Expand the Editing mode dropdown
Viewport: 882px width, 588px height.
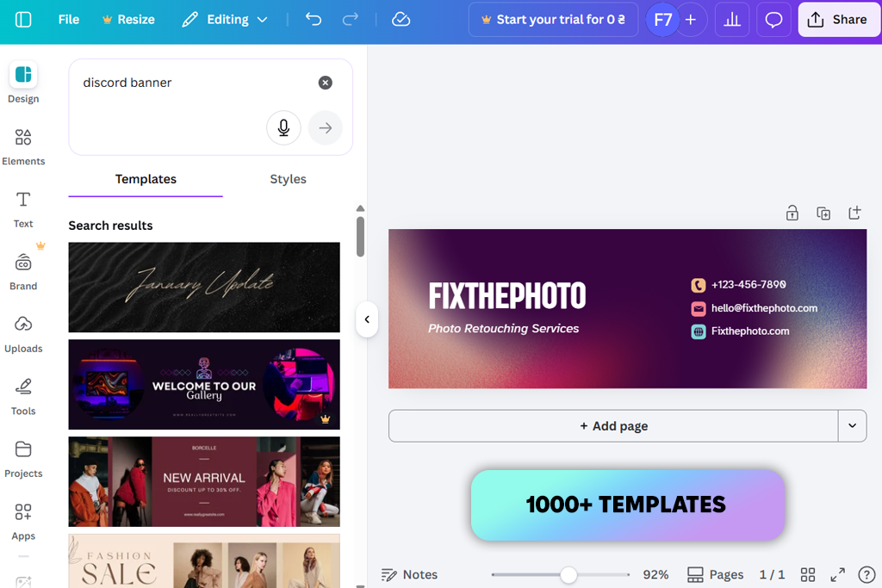(225, 20)
